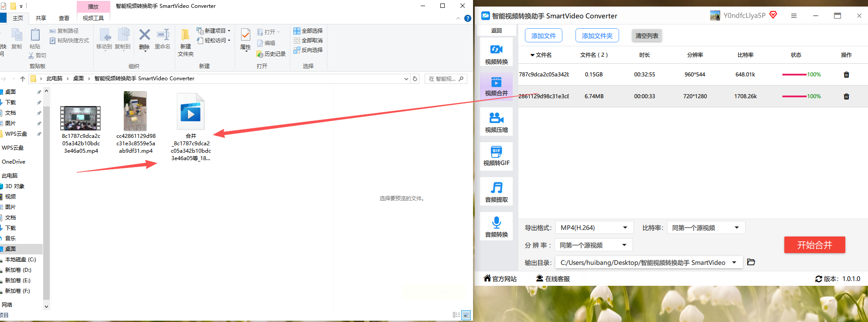Click 新建文件夹 new folder icon
Viewport: 868px width, 322px height.
(x=186, y=42)
